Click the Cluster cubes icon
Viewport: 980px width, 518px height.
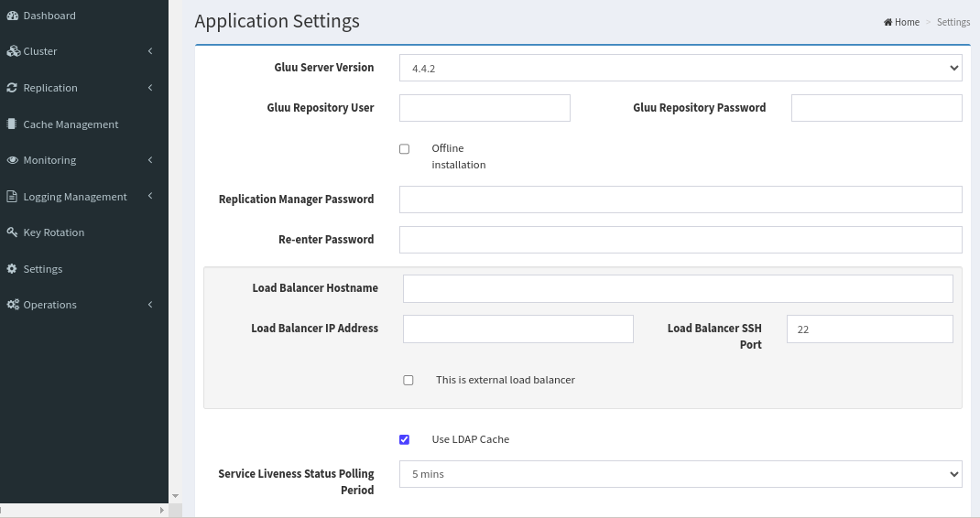(x=13, y=51)
